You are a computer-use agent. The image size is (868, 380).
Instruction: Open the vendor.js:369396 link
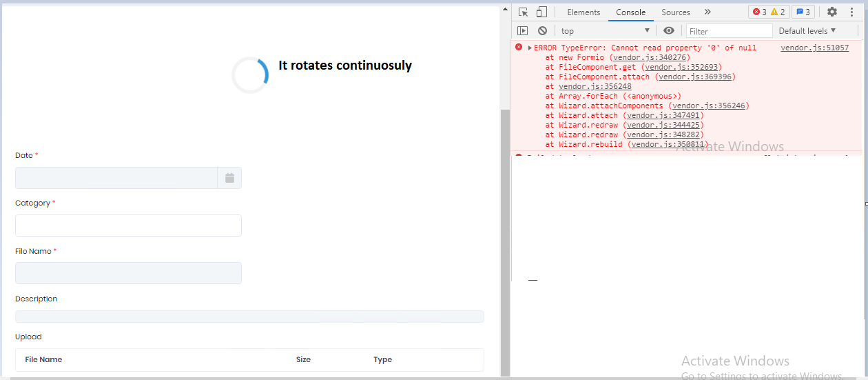tap(695, 77)
